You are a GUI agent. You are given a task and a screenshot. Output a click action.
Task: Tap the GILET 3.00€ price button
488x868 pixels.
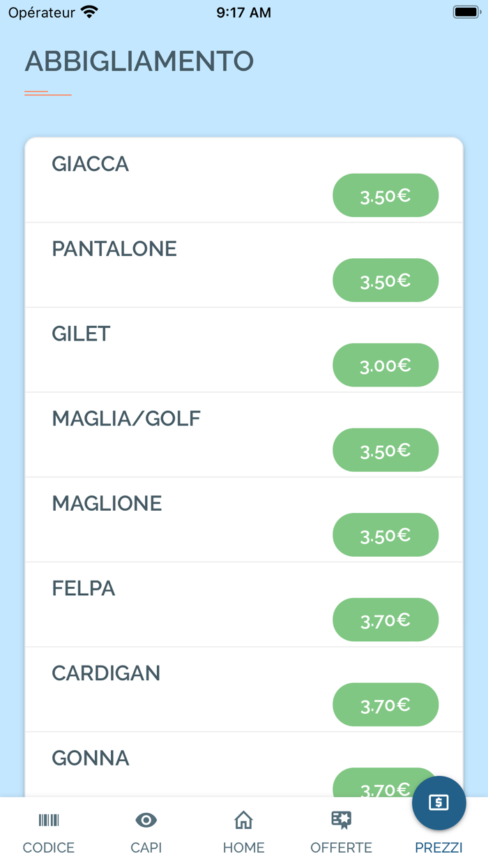(x=386, y=365)
